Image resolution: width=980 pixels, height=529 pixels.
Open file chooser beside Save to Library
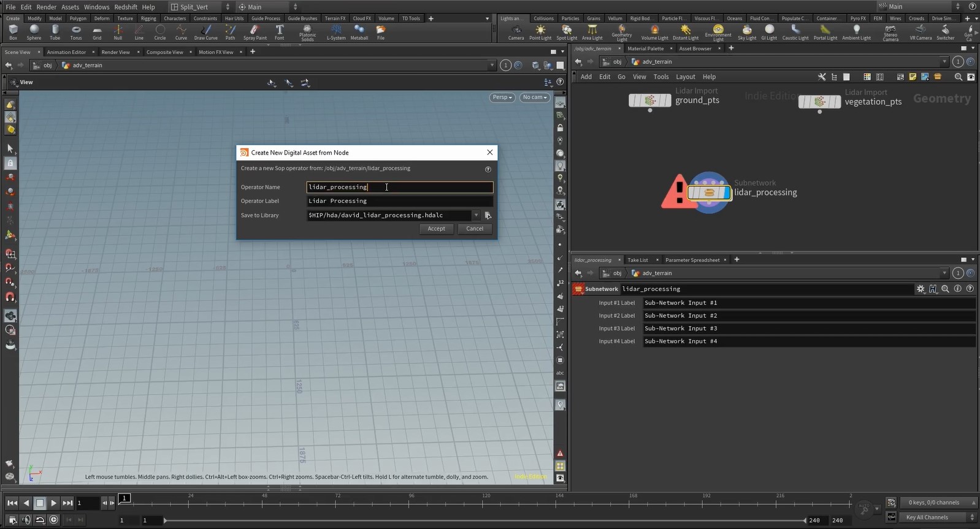[488, 215]
